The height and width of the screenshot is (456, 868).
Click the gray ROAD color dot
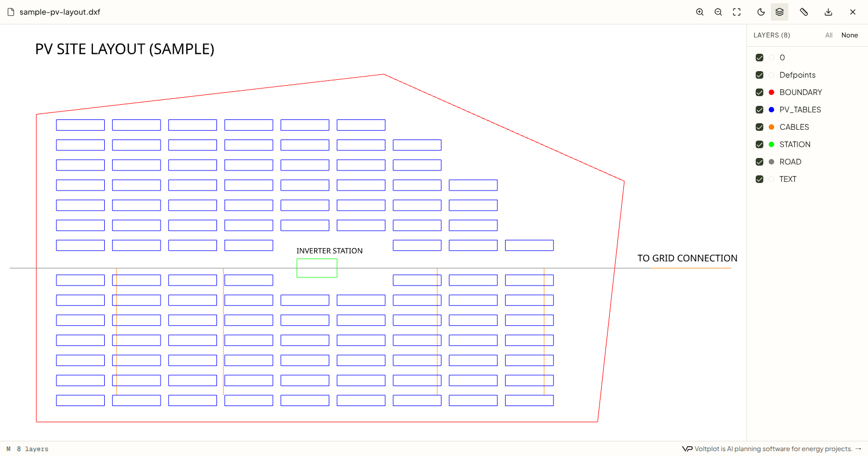pyautogui.click(x=771, y=162)
